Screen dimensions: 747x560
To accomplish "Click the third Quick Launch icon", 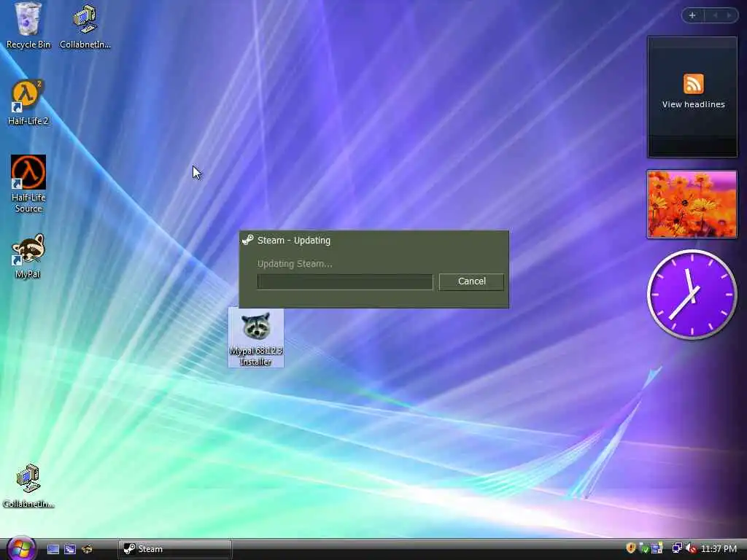I will click(x=87, y=549).
